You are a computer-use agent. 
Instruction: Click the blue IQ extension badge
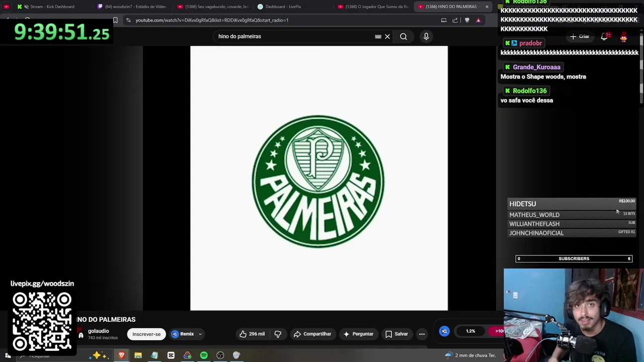click(x=444, y=331)
